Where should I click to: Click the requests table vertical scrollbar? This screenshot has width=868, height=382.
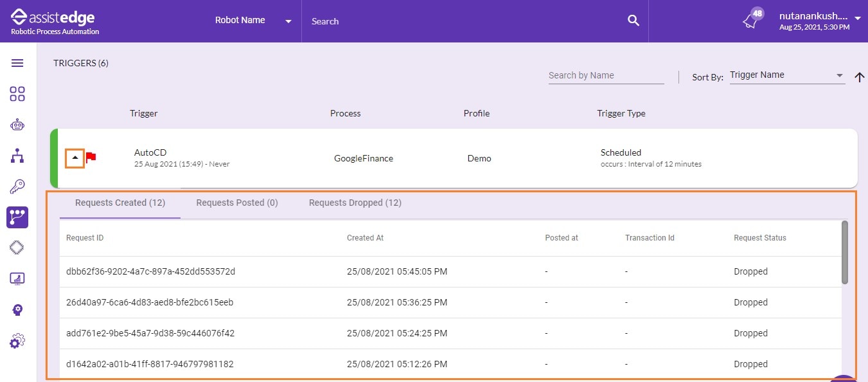pyautogui.click(x=844, y=252)
